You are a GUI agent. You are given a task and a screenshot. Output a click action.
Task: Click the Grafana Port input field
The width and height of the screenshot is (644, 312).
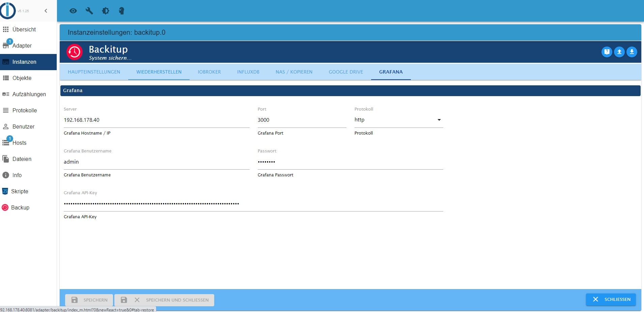click(x=302, y=120)
